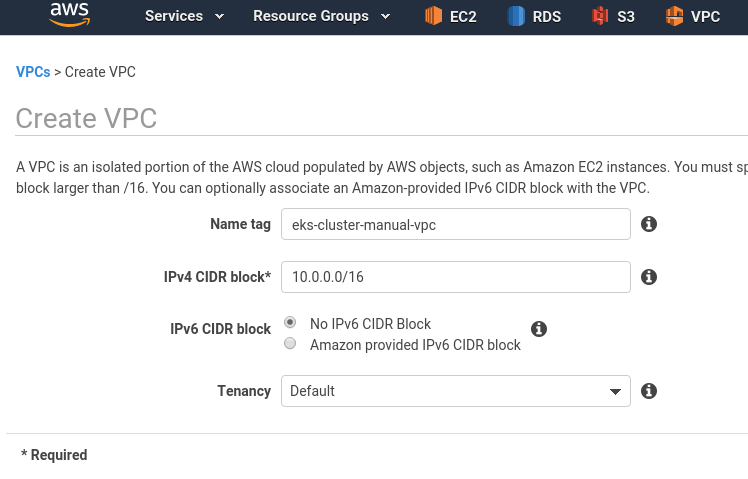Viewport: 748px width, 479px height.
Task: Open the S3 service shortcut icon
Action: pyautogui.click(x=600, y=16)
